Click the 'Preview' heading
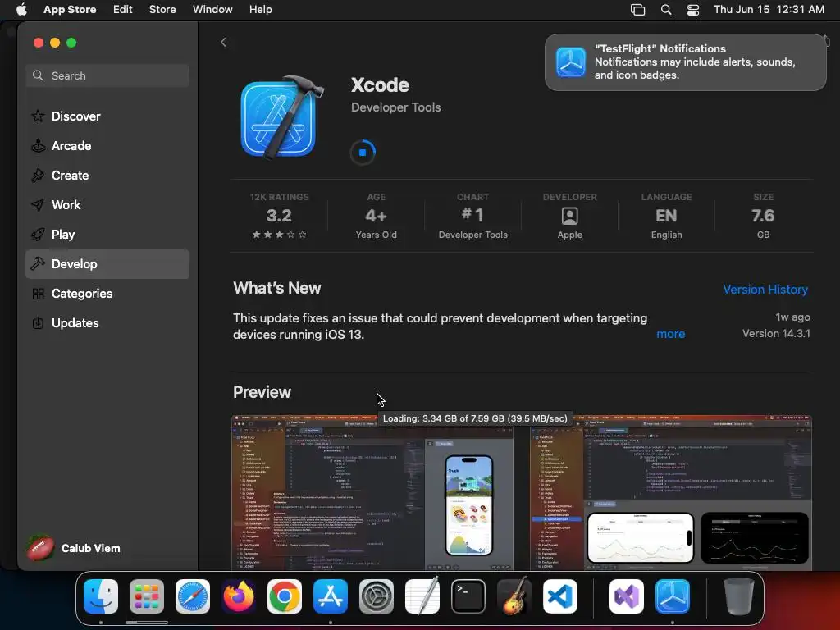 click(262, 392)
